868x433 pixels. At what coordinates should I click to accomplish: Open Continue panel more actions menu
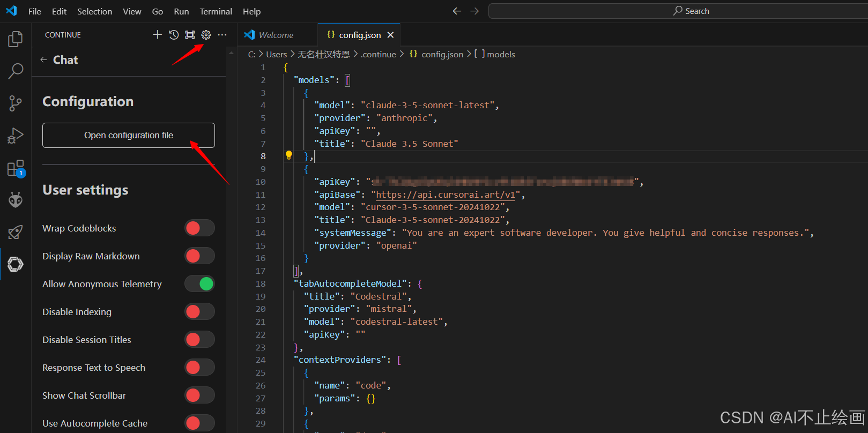click(222, 35)
